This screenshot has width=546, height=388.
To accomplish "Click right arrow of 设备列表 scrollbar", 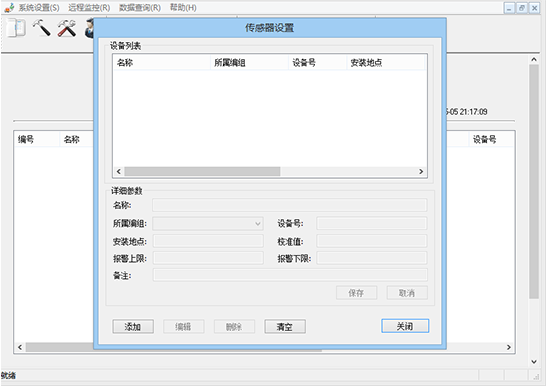I will tap(421, 171).
